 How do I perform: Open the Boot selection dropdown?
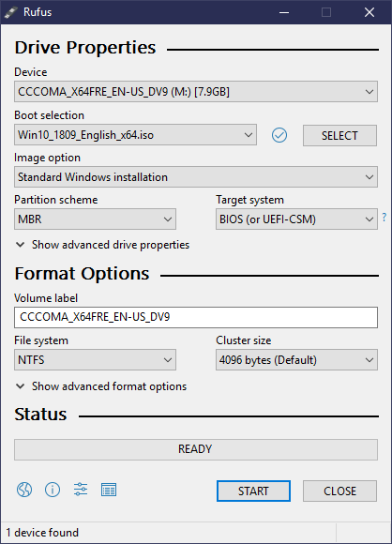pyautogui.click(x=135, y=135)
